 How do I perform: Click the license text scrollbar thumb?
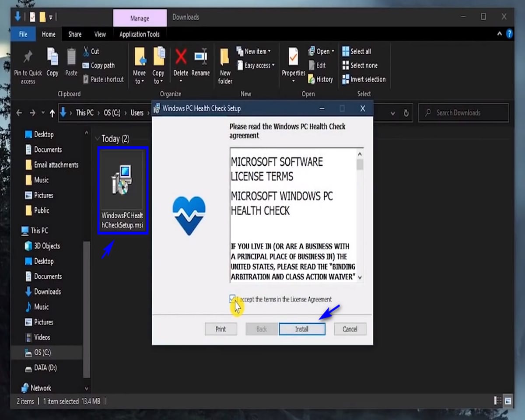[x=360, y=164]
